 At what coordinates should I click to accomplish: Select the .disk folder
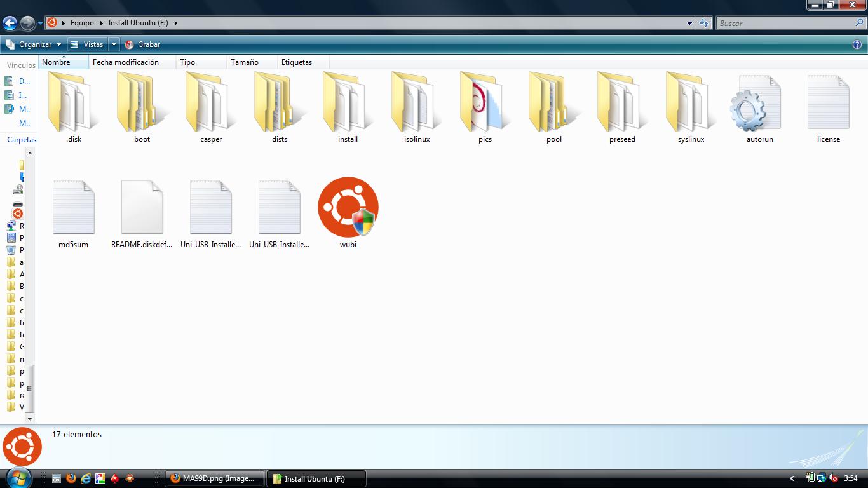[74, 107]
